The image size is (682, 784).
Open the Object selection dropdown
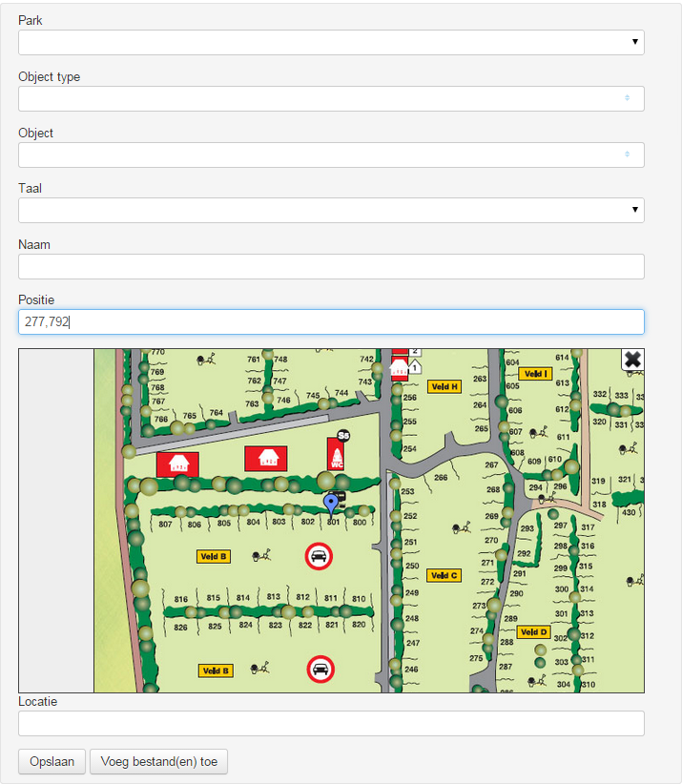pos(331,155)
